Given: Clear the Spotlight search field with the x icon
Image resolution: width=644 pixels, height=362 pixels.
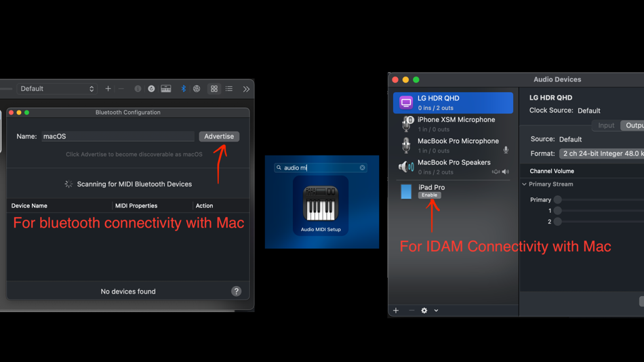Looking at the screenshot, I should click(362, 167).
